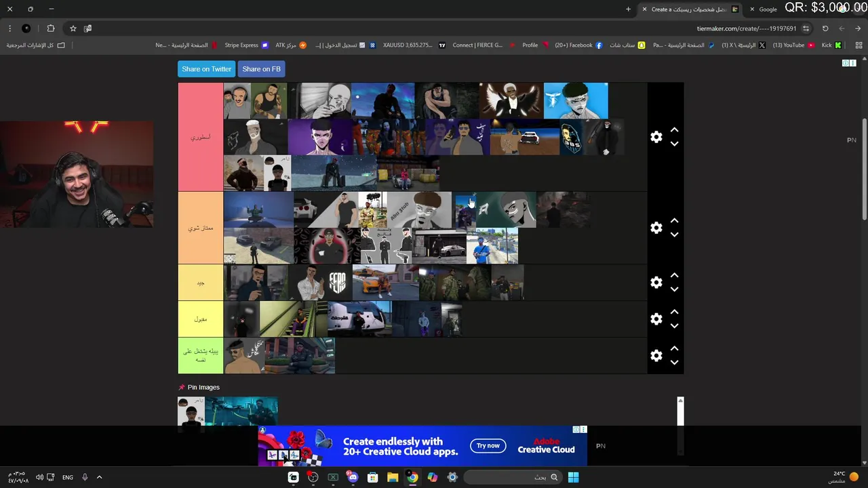Viewport: 868px width, 488px height.
Task: Click Share on FB button
Action: [x=261, y=69]
